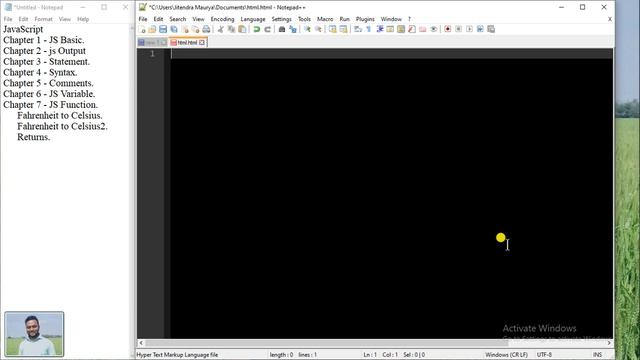Click the Zoom Out toolbar icon
Viewport: 640px width, 360px height.
[318, 29]
